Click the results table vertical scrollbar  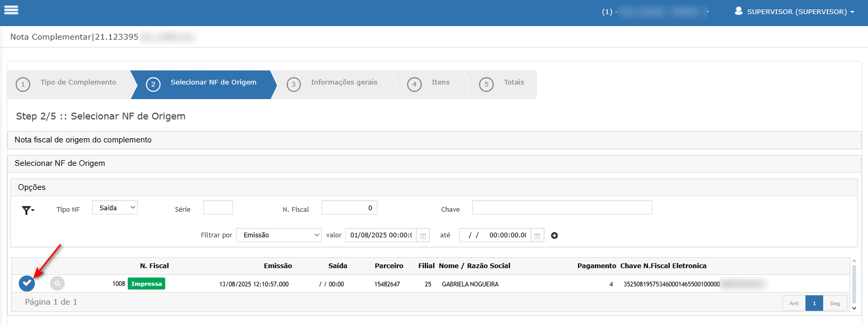(854, 282)
